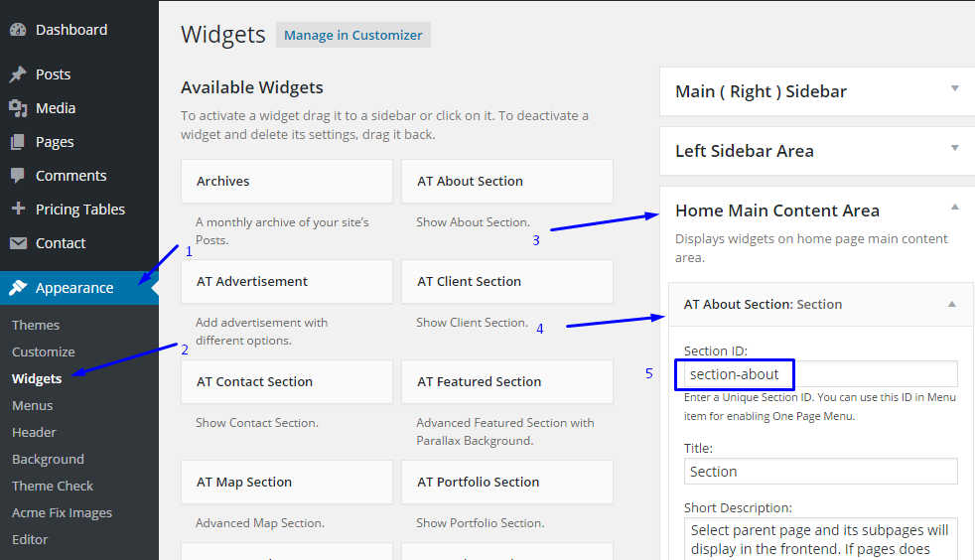Select the AT Contact Section widget
Image resolution: width=975 pixels, height=560 pixels.
[x=287, y=381]
